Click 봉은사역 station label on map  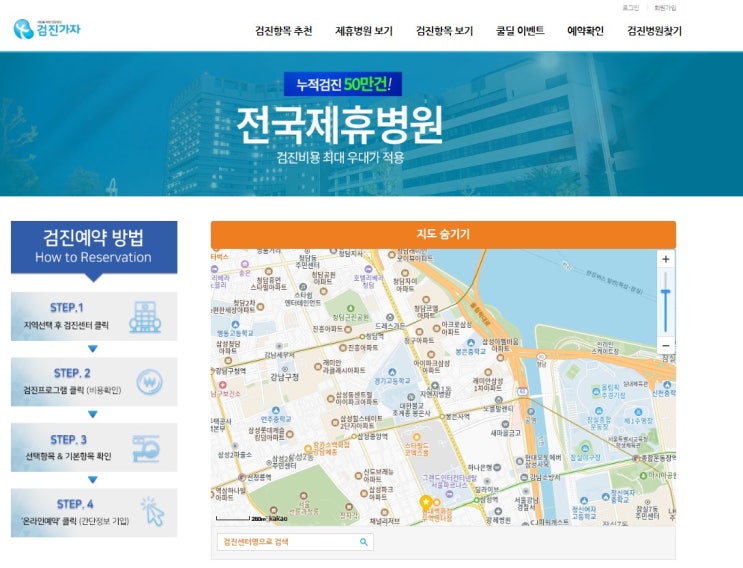[x=457, y=417]
